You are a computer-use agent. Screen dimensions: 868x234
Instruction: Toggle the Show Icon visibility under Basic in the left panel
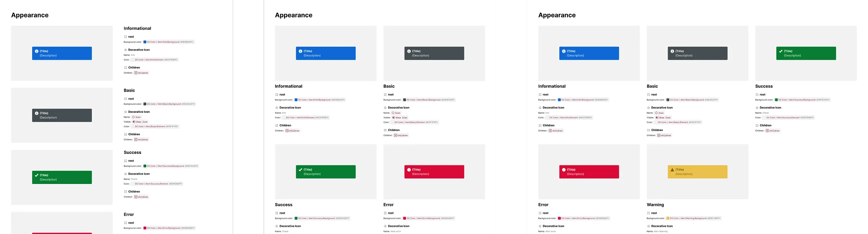(x=140, y=122)
